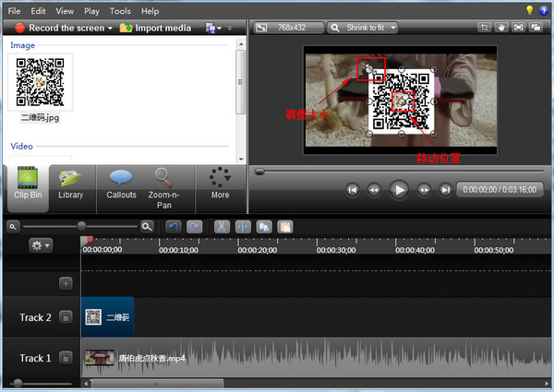Screen dimensions: 554x392
Task: Click the 00:00:30;00 mark on timeline ruler
Action: click(336, 250)
